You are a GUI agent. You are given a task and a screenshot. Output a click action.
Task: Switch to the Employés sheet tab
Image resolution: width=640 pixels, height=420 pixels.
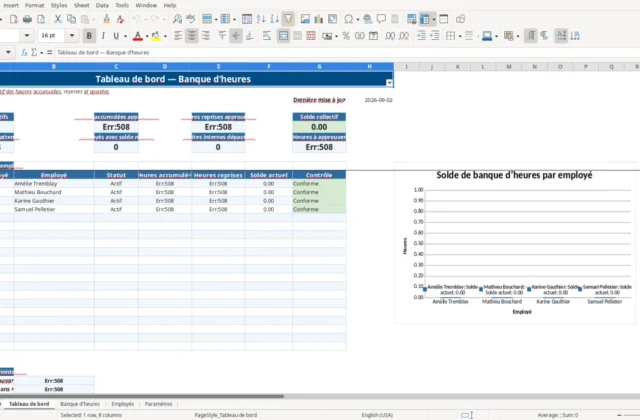pos(122,404)
